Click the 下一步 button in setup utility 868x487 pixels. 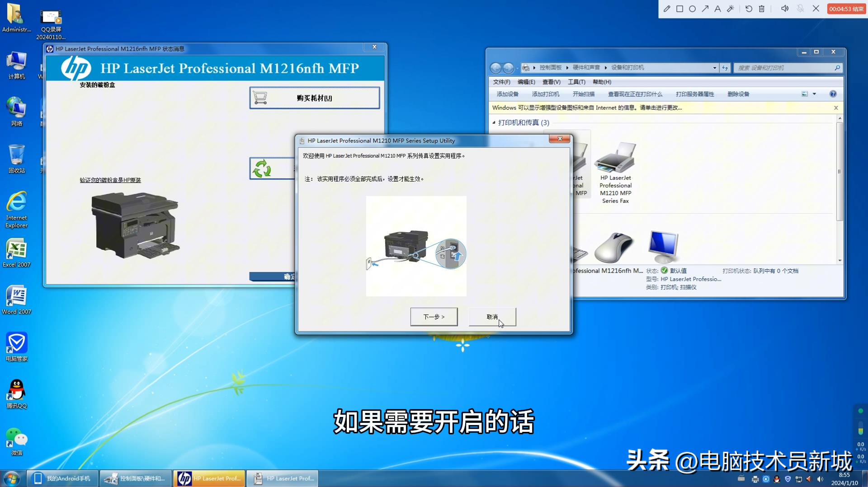pyautogui.click(x=433, y=317)
